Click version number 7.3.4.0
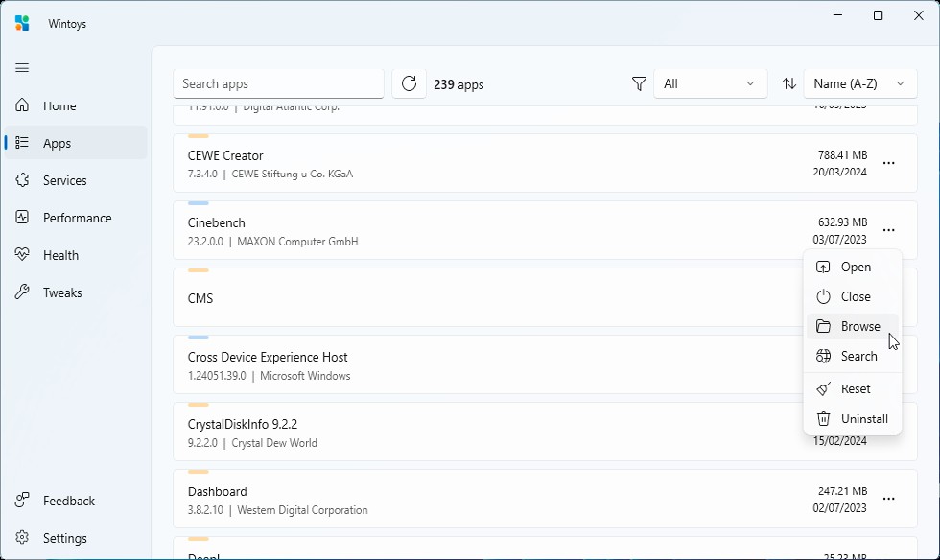Screen dimensions: 940x560 pos(202,174)
